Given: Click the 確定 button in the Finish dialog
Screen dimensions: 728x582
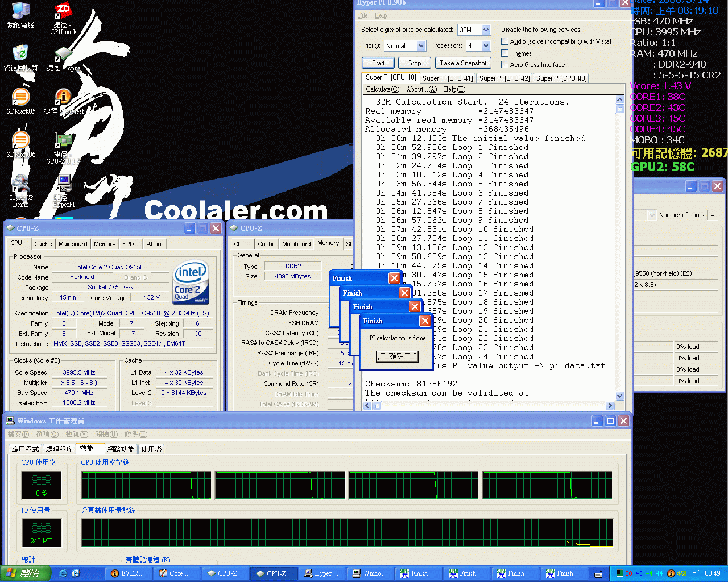Looking at the screenshot, I should (397, 356).
